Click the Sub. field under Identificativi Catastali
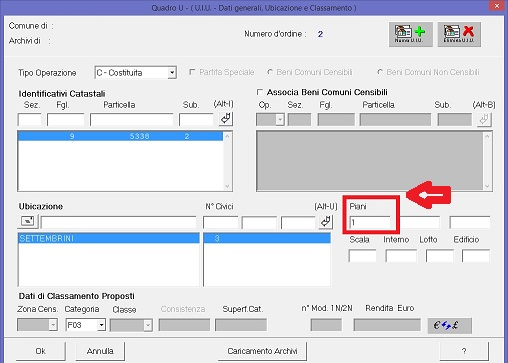This screenshot has width=508, height=363. click(x=196, y=119)
